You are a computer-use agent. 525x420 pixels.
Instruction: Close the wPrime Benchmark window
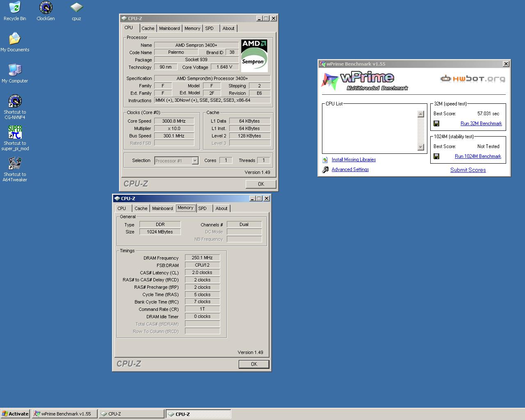click(506, 64)
